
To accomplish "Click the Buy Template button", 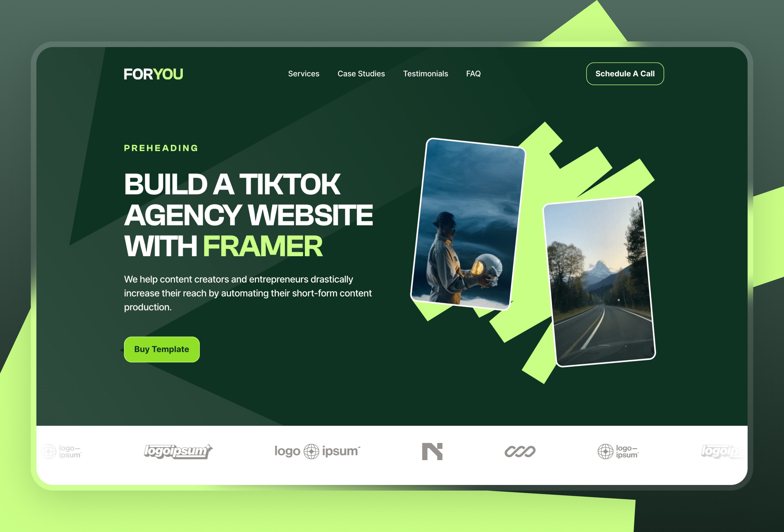I will click(x=162, y=349).
